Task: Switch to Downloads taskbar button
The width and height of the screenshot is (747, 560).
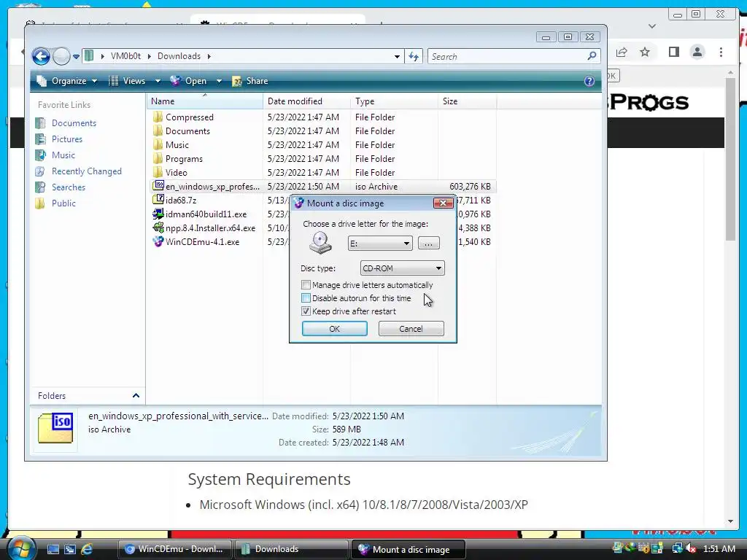Action: pyautogui.click(x=290, y=549)
